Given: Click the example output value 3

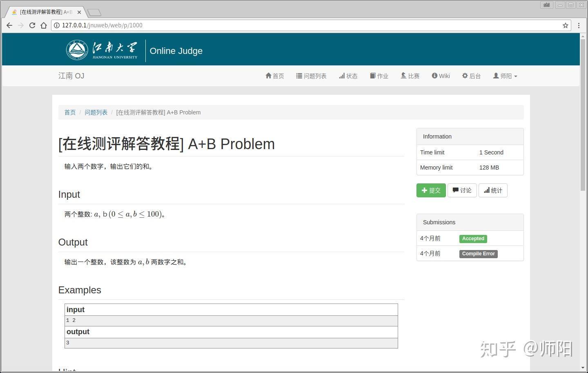Looking at the screenshot, I should (68, 343).
